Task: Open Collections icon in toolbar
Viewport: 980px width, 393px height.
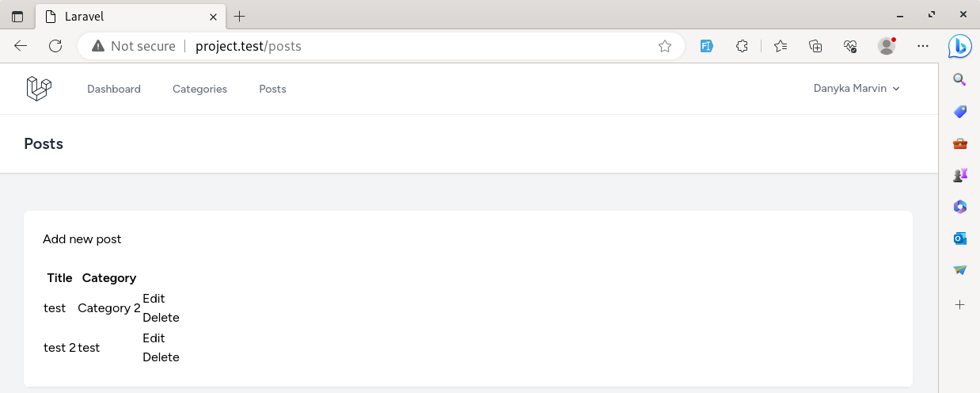Action: pyautogui.click(x=815, y=46)
